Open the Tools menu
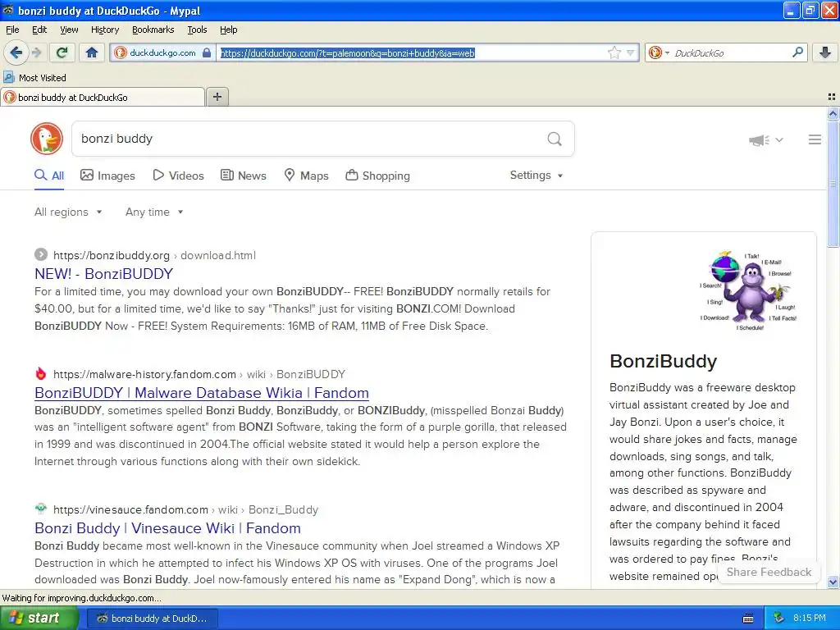Image resolution: width=840 pixels, height=630 pixels. coord(197,30)
